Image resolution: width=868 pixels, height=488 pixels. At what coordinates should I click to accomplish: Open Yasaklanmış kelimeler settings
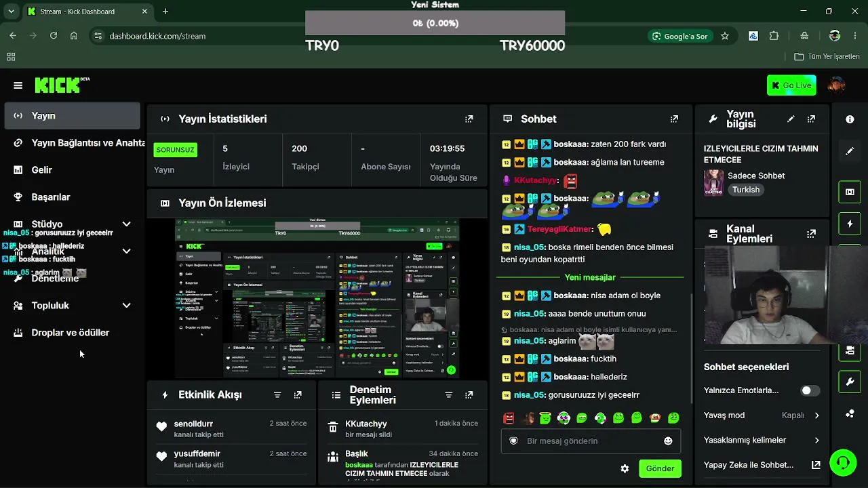coord(762,441)
